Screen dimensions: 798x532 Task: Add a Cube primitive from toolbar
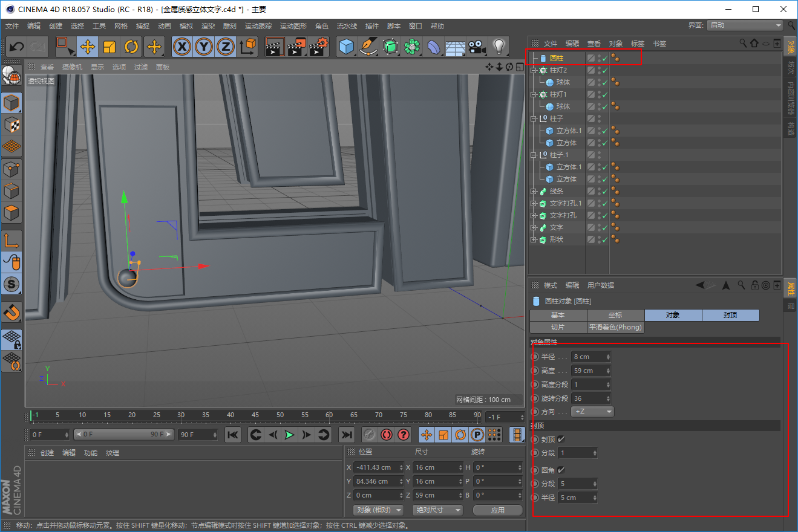coord(347,47)
